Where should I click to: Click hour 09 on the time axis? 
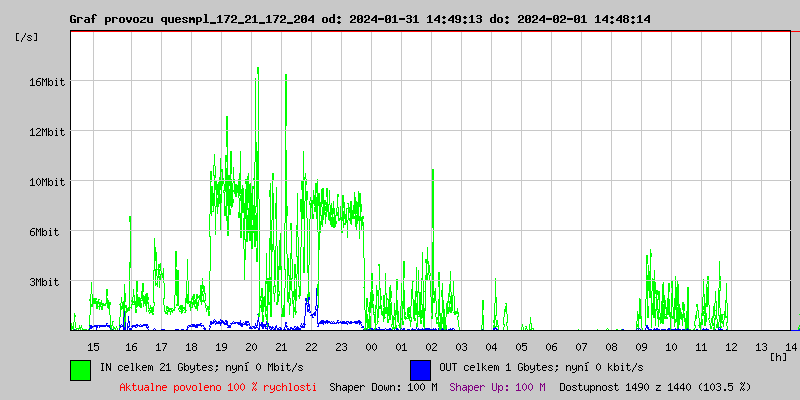pyautogui.click(x=641, y=346)
